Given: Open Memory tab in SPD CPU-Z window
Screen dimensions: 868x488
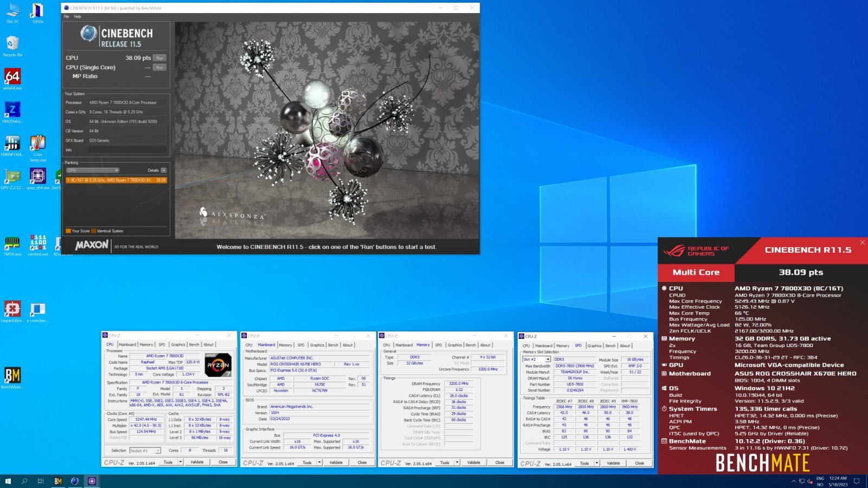Looking at the screenshot, I should [x=563, y=345].
